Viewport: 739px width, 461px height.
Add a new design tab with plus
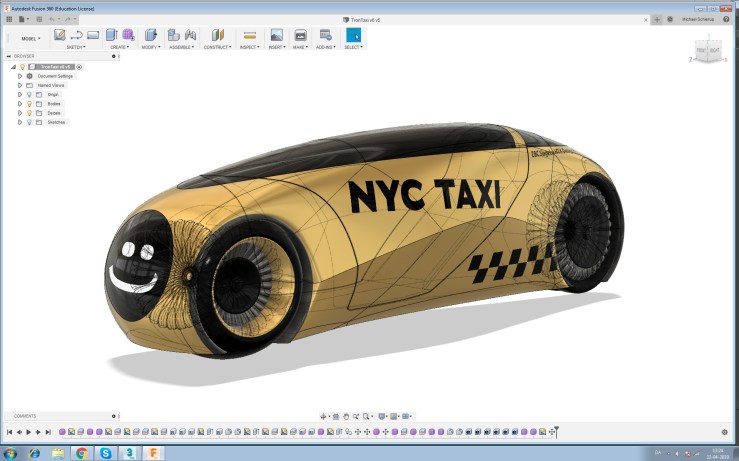point(657,19)
